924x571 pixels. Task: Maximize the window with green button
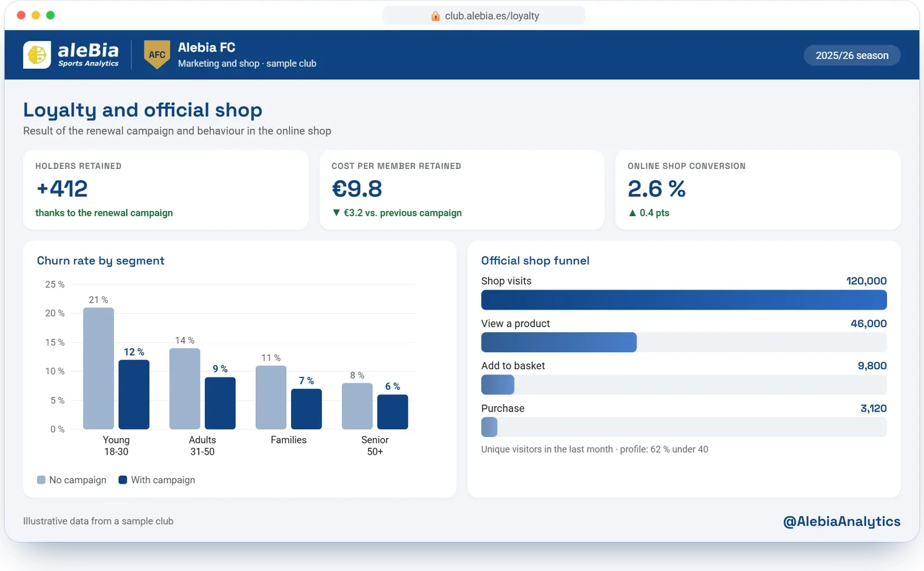click(50, 15)
